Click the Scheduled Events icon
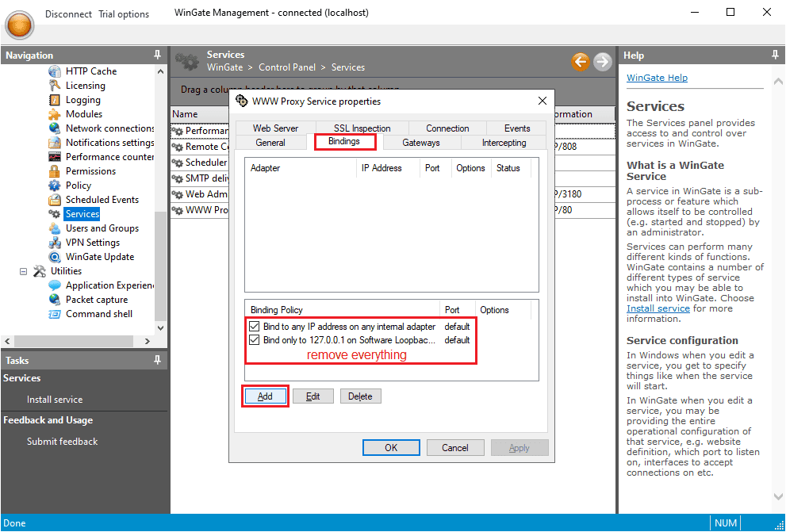 point(55,200)
